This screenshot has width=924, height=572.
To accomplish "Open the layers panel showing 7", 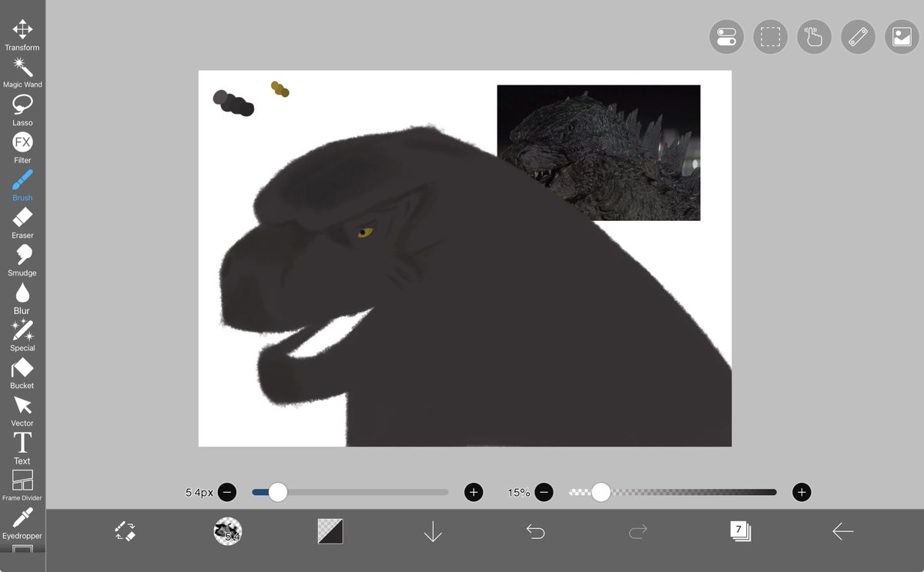I will coord(740,531).
